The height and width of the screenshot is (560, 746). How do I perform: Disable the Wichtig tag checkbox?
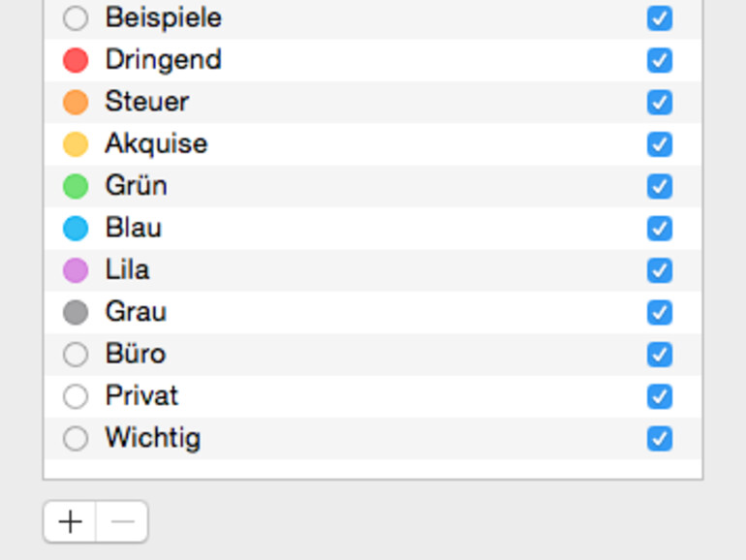(x=660, y=438)
